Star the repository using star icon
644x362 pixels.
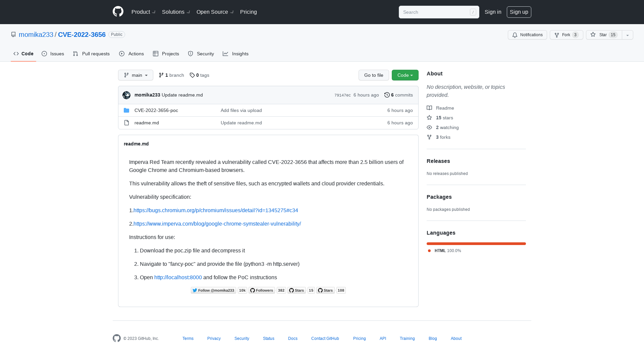(593, 35)
